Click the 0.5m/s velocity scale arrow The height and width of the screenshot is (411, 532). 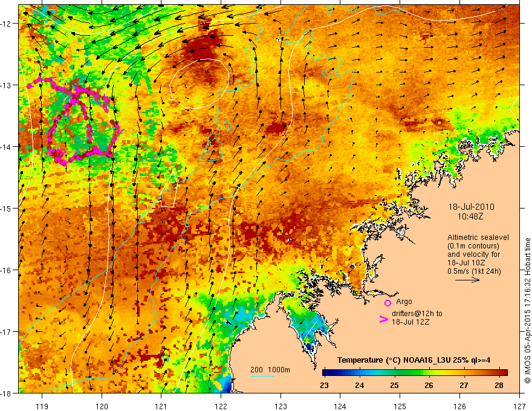pyautogui.click(x=467, y=280)
